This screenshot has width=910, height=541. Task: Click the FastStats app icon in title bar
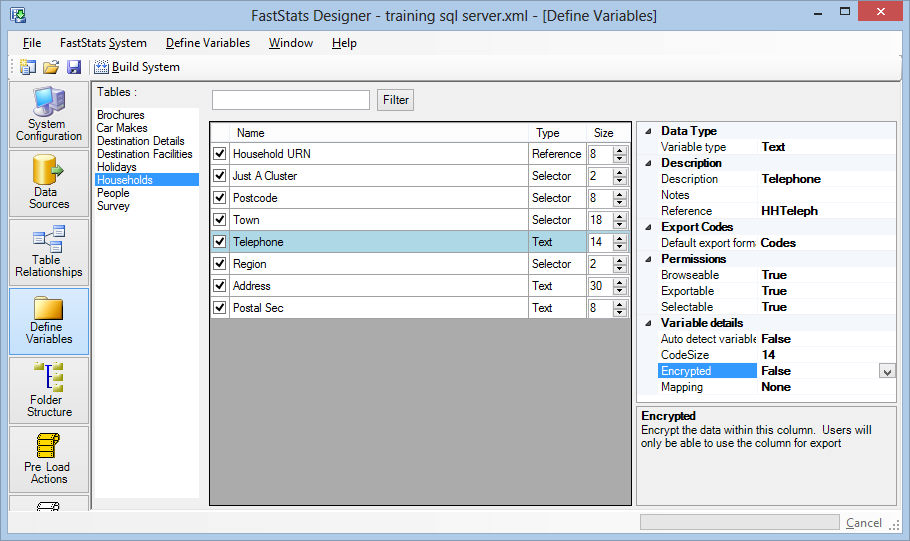coord(18,15)
